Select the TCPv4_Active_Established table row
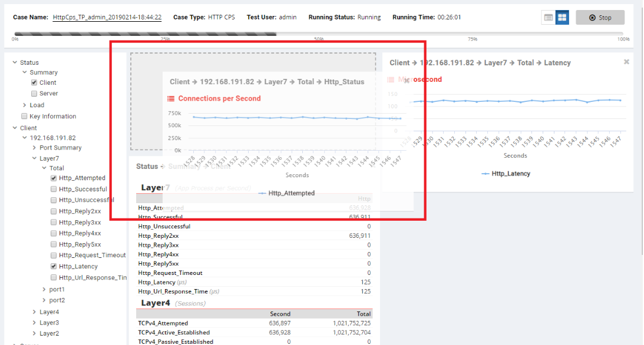Image resolution: width=644 pixels, height=345 pixels. click(x=254, y=333)
